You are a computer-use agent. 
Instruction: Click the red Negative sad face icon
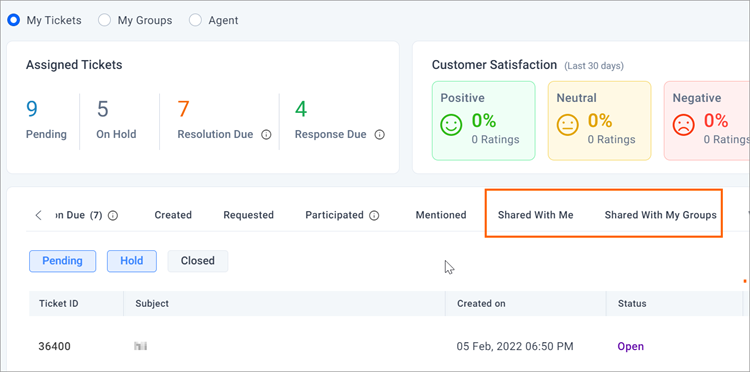pyautogui.click(x=683, y=125)
